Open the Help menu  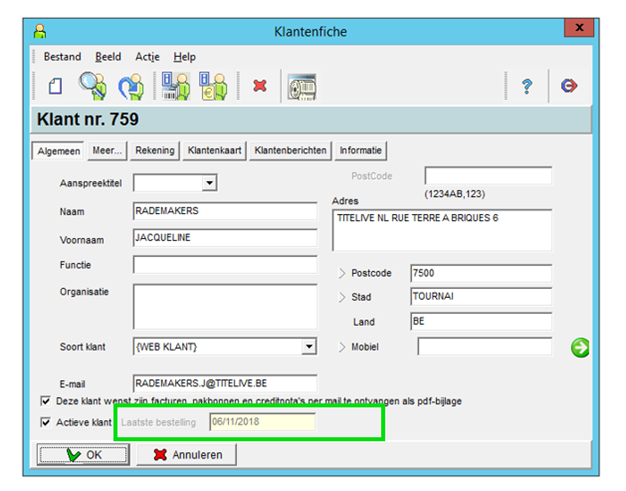[184, 57]
